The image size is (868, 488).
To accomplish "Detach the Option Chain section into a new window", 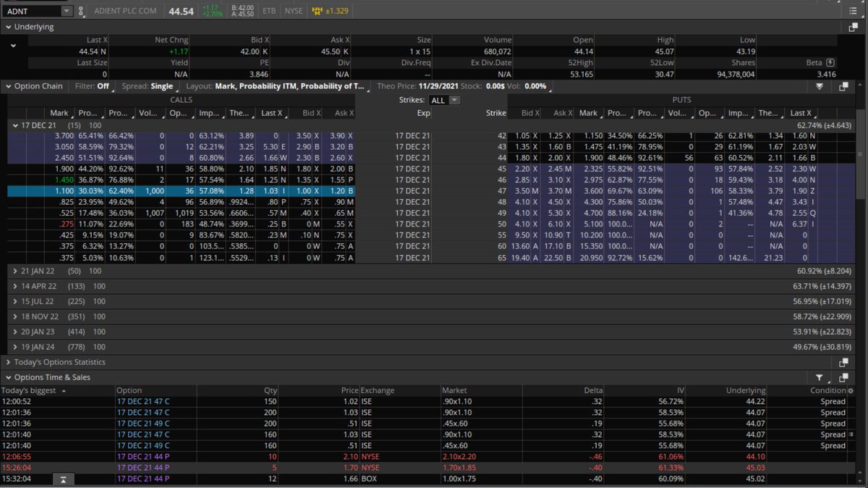I will coord(843,86).
